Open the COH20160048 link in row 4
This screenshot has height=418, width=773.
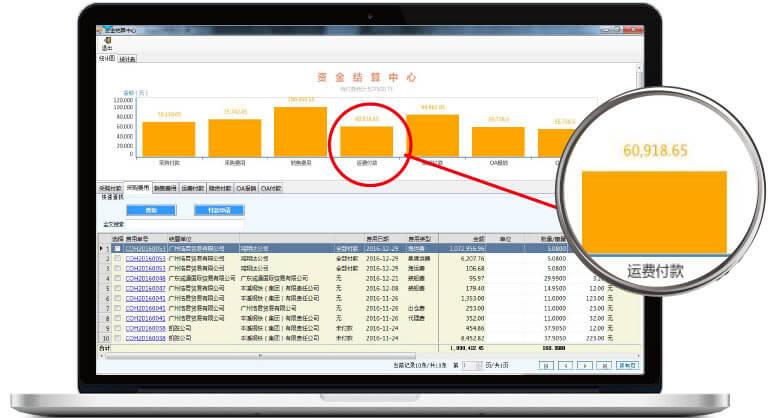[145, 279]
